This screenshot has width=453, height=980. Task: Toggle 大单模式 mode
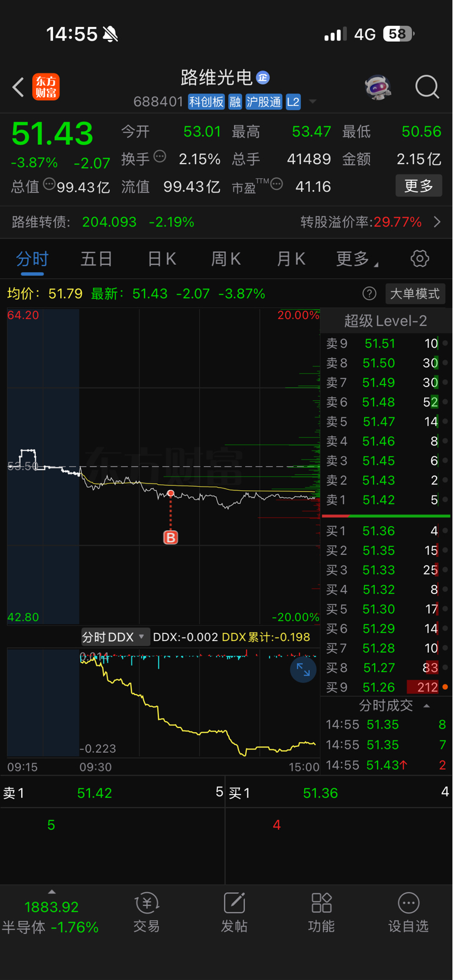(415, 293)
